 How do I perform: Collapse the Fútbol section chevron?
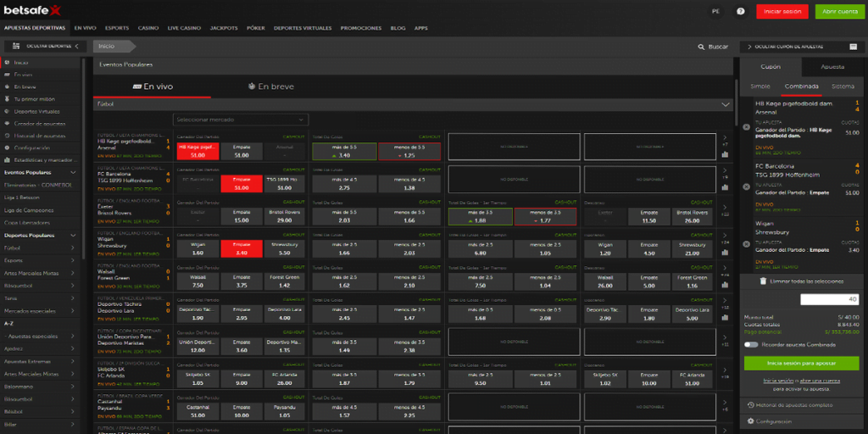726,104
